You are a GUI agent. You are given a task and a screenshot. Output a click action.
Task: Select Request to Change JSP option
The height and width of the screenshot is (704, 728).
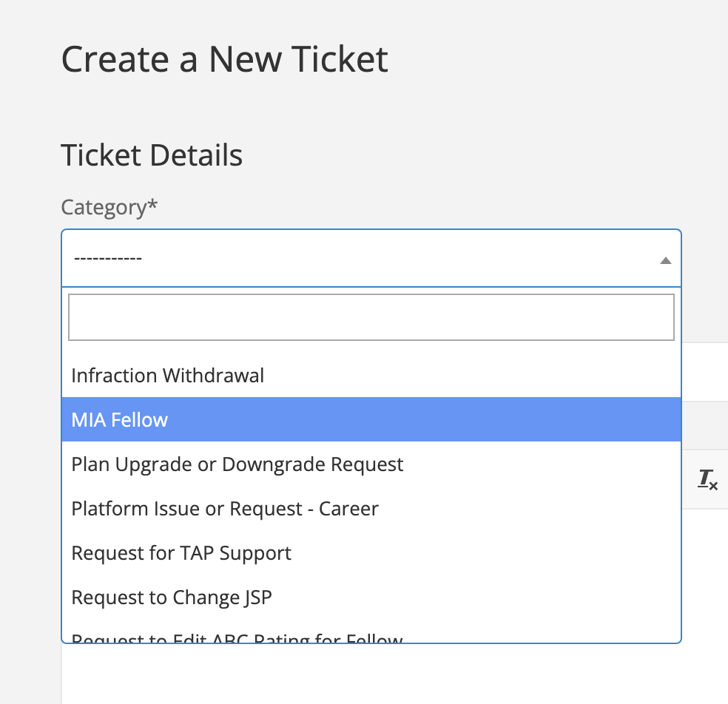pyautogui.click(x=172, y=598)
